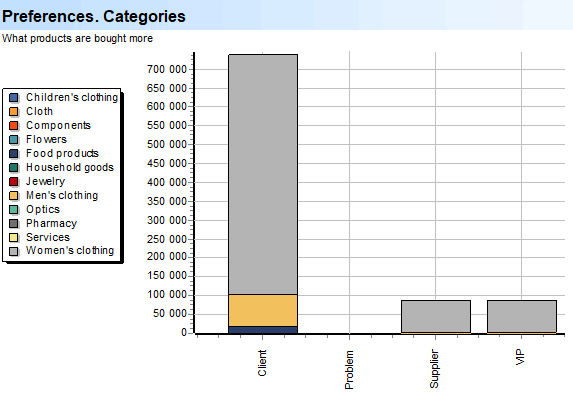Viewport: 573px width, 396px height.
Task: Select the 'Household goods' legend label
Action: click(x=70, y=167)
